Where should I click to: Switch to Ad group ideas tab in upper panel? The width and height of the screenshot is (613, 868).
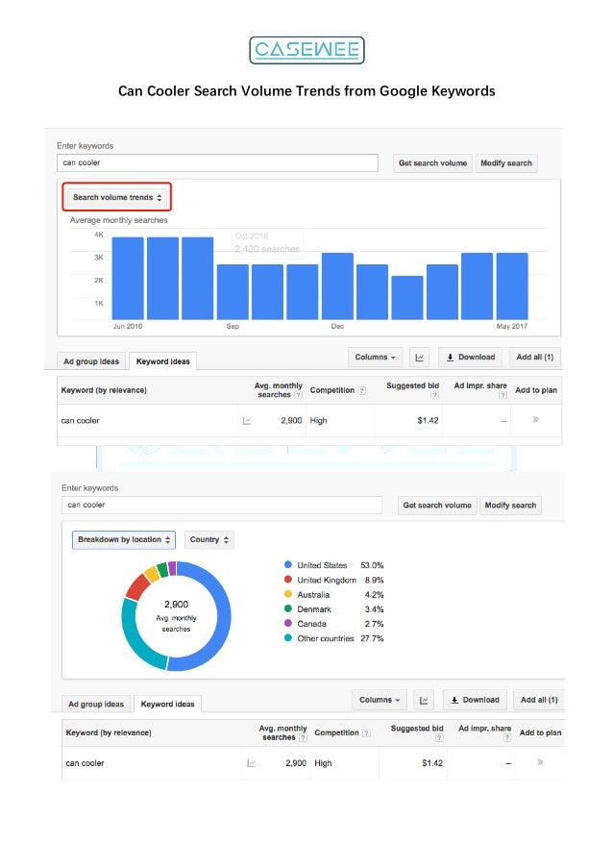click(91, 361)
